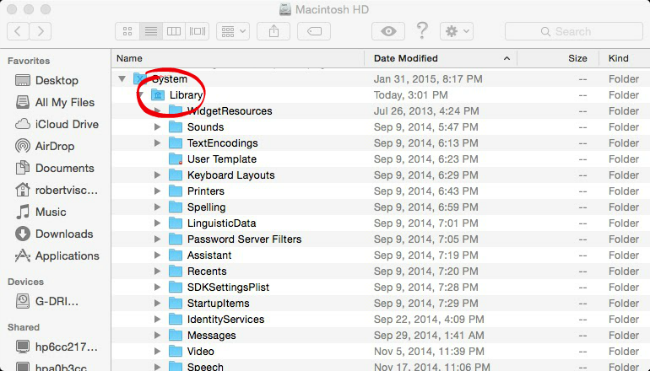Screen dimensions: 650x371
Task: Expand the StartupItems folder triangle
Action: point(157,303)
